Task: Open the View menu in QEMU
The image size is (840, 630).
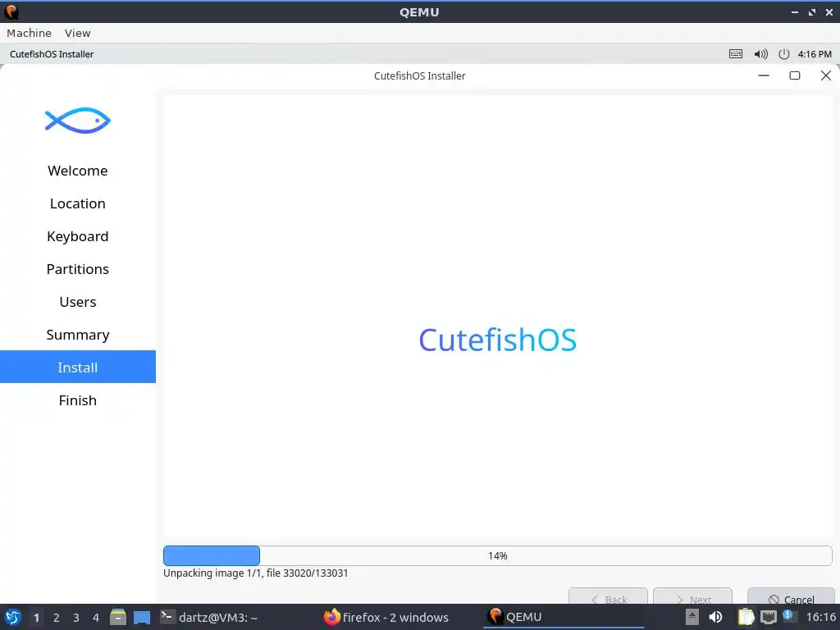Action: click(78, 33)
